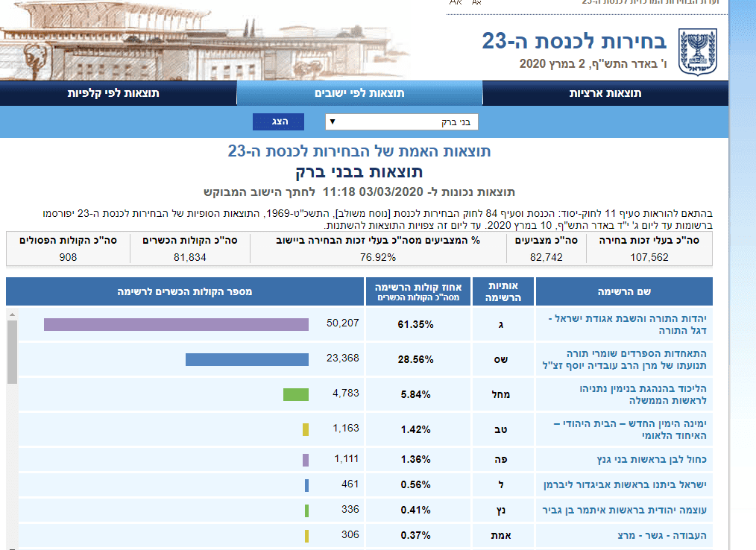Click the אותיות הרשימה column header
This screenshot has width=756, height=550.
(x=503, y=291)
